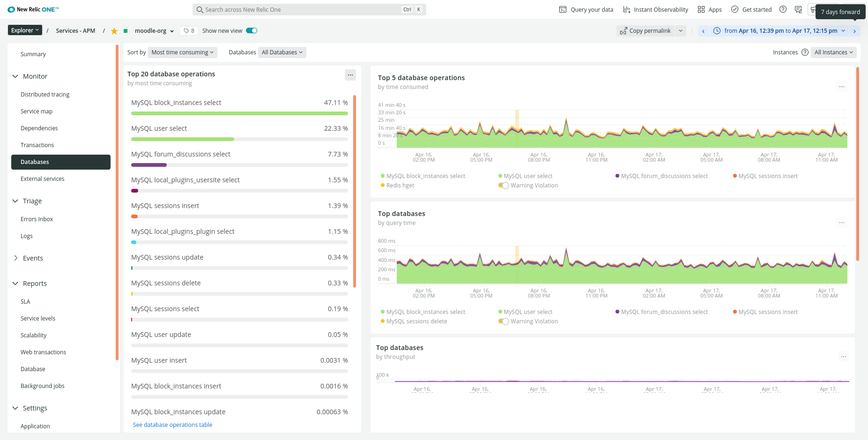The width and height of the screenshot is (868, 440).
Task: Open Top databases by throughput chart menu
Action: 844,357
